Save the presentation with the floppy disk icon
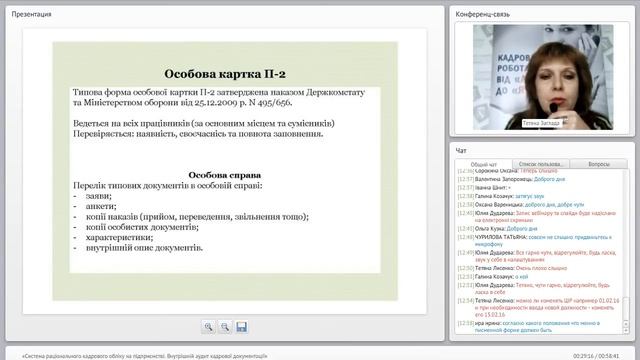The height and width of the screenshot is (360, 640). [x=241, y=327]
